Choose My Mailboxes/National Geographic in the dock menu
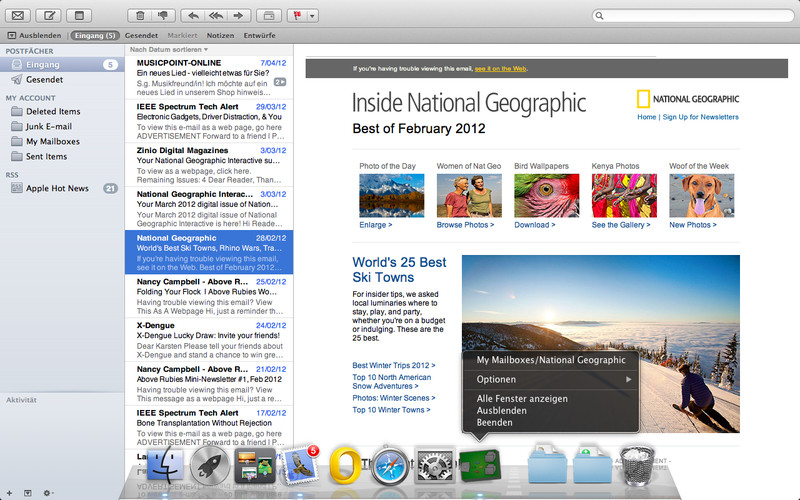The width and height of the screenshot is (800, 500). coord(551,360)
